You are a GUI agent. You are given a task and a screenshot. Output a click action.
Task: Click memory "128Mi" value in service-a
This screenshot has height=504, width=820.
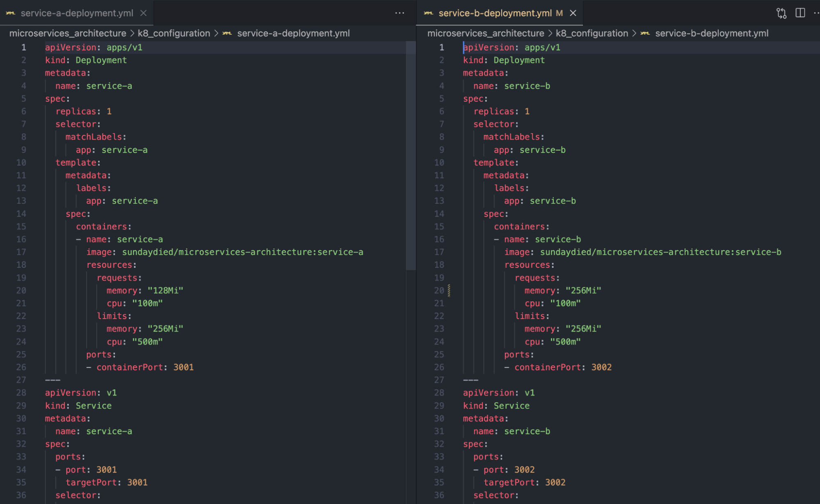(x=165, y=290)
